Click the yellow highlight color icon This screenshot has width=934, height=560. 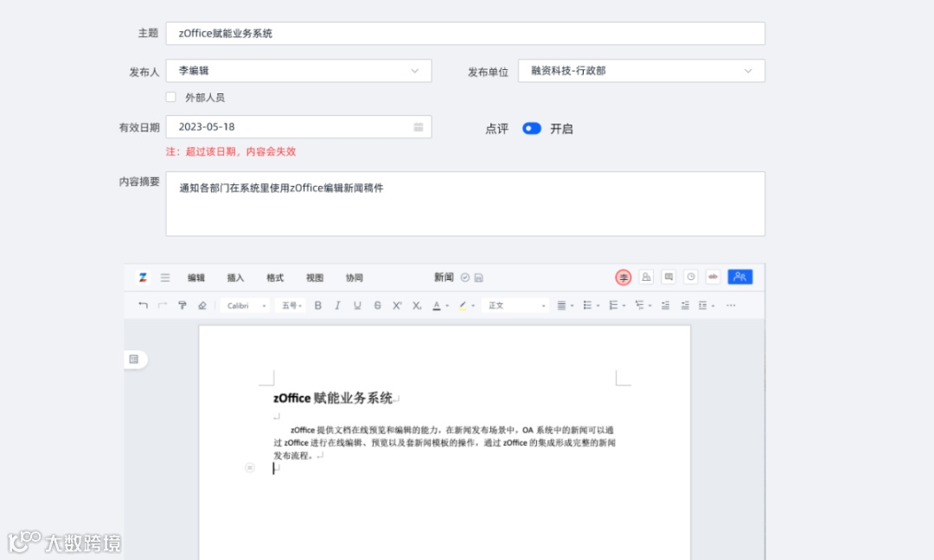pos(463,305)
